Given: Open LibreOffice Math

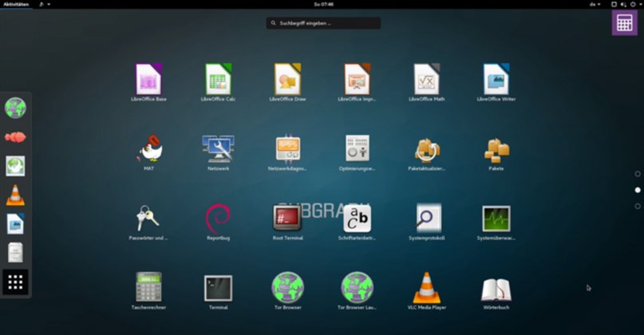Looking at the screenshot, I should pyautogui.click(x=426, y=82).
